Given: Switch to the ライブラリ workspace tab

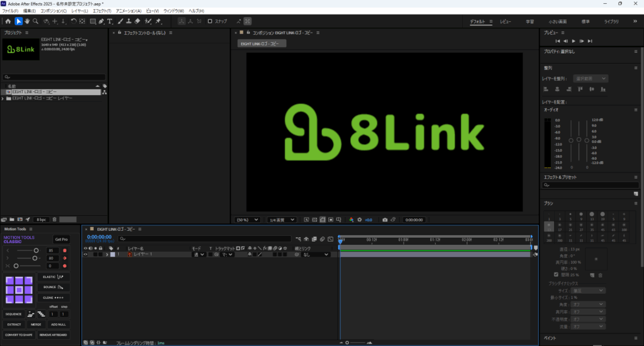Looking at the screenshot, I should [x=611, y=21].
